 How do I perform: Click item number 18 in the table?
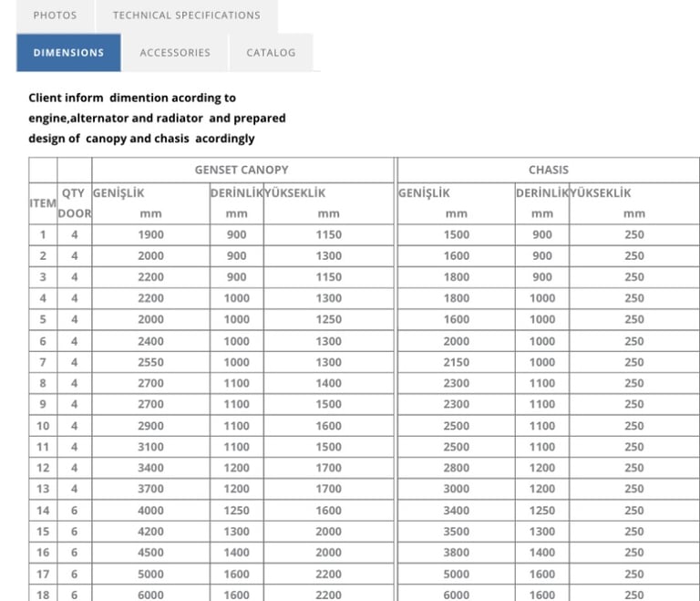[43, 595]
